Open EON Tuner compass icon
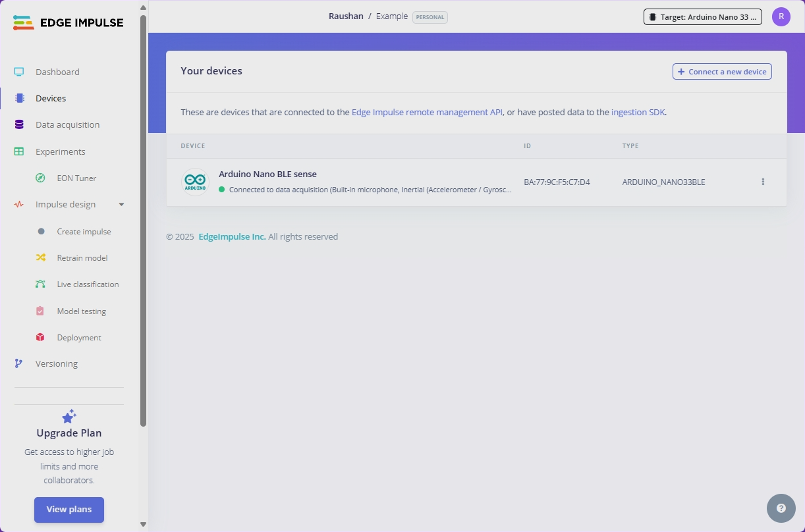 coord(41,178)
